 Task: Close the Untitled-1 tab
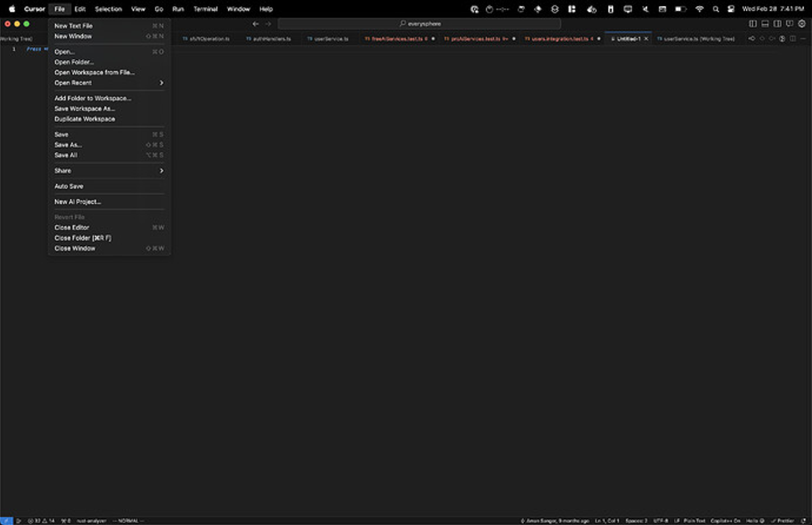coord(646,39)
